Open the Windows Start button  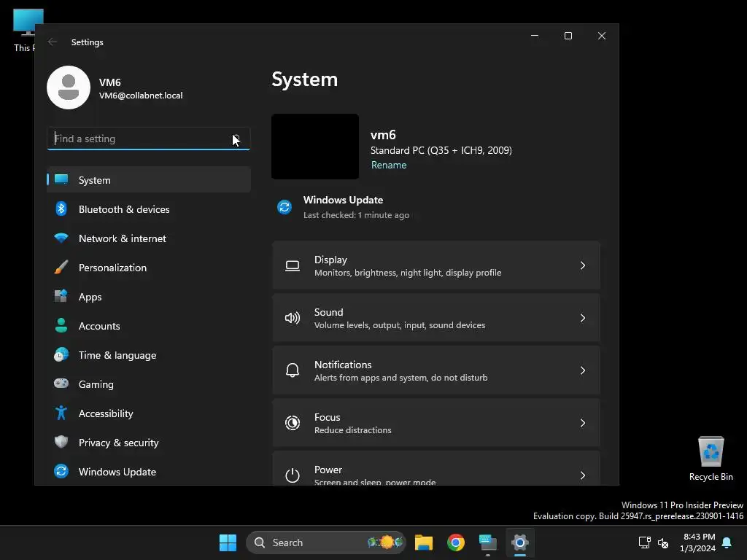[228, 542]
